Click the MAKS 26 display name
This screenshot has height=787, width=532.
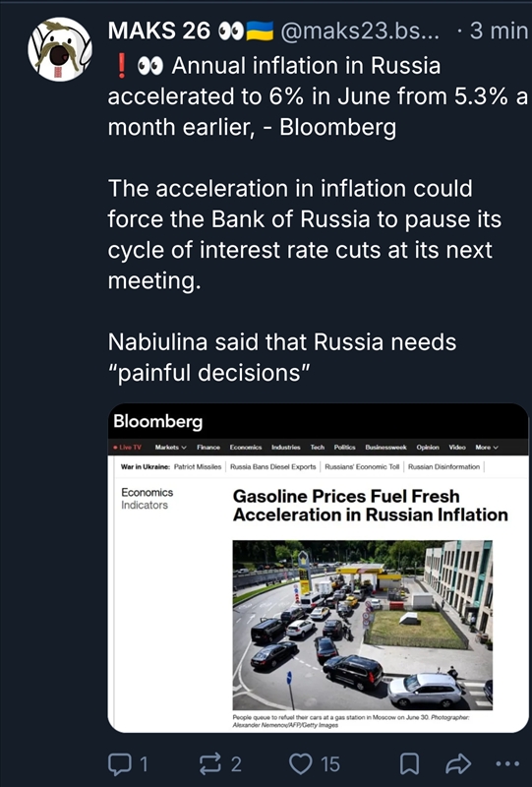click(x=159, y=31)
